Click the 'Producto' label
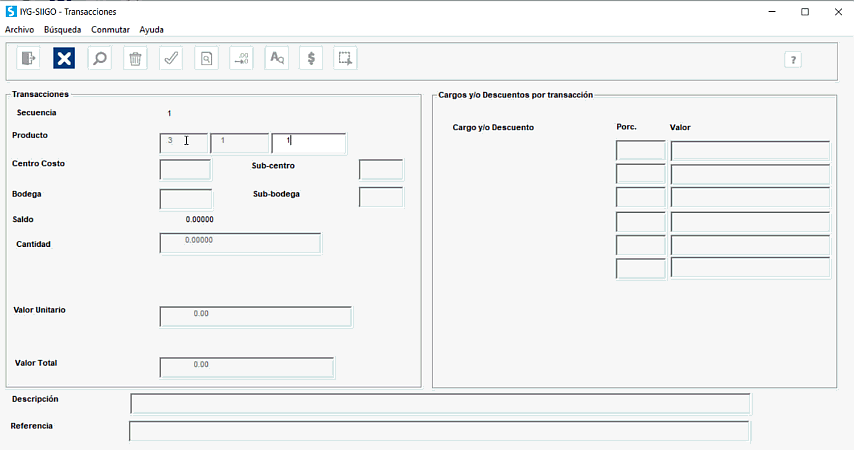The image size is (854, 450). point(30,135)
